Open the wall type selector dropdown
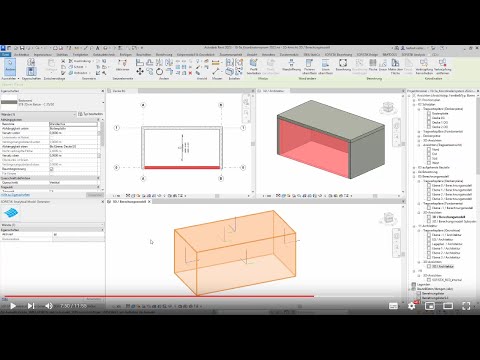Viewport: 480px width, 360px height. click(103, 102)
